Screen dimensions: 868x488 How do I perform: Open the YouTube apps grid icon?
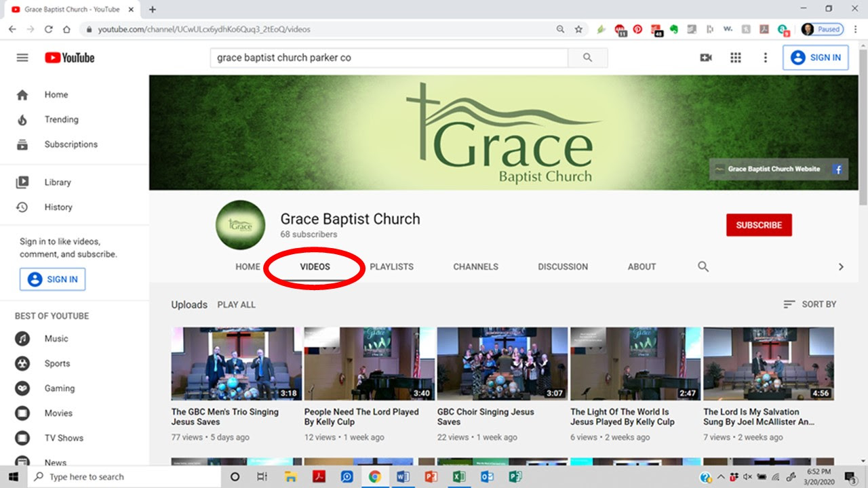[736, 58]
